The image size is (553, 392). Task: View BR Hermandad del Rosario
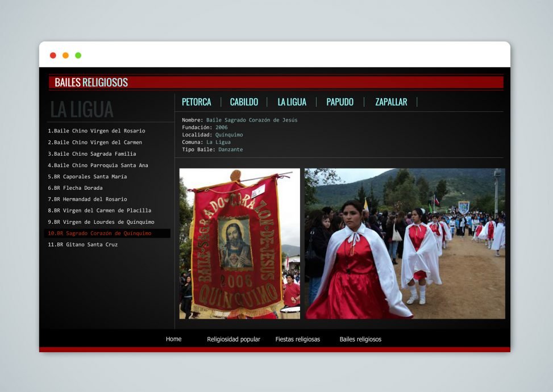point(88,199)
